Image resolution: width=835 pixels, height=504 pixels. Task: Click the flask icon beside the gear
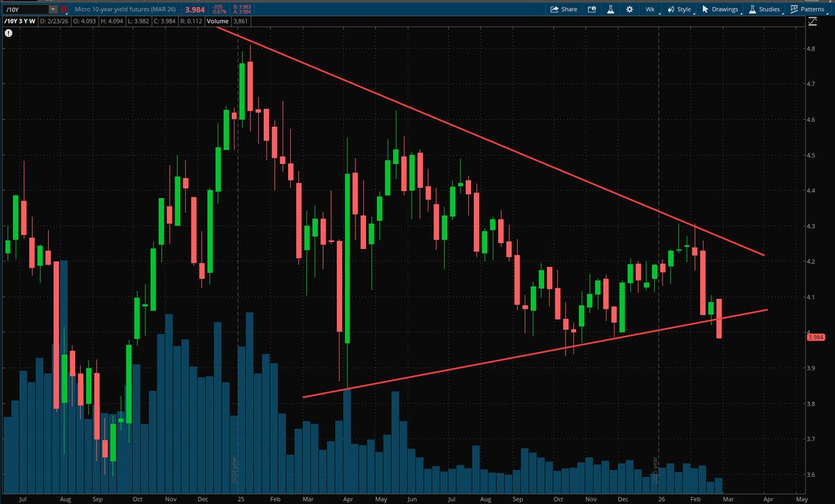(611, 10)
